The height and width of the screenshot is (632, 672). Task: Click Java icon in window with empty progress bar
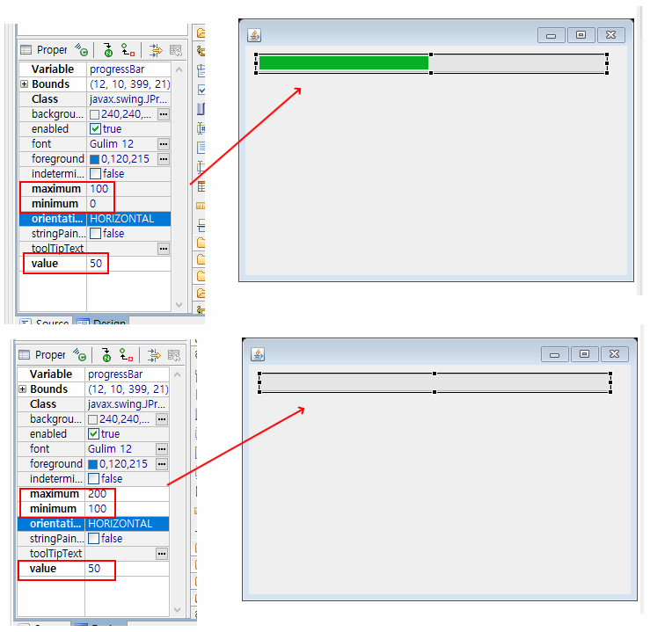(x=258, y=354)
